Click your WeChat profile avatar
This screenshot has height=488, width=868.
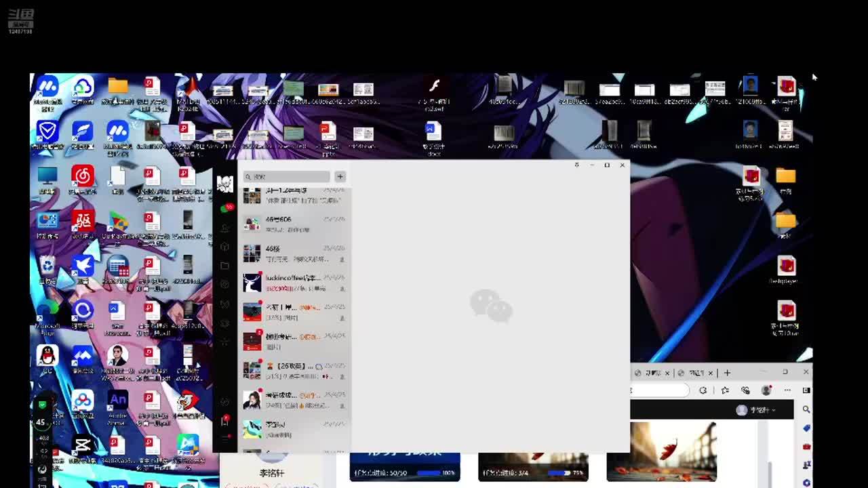(225, 184)
